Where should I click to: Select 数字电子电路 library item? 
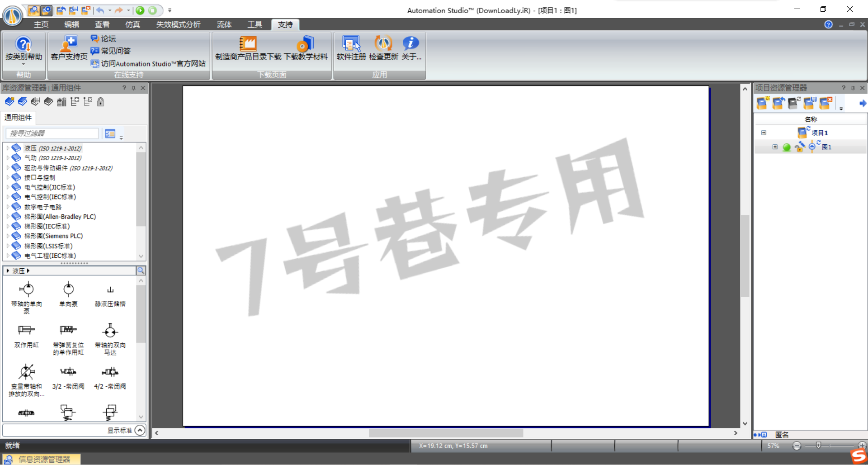click(x=43, y=207)
